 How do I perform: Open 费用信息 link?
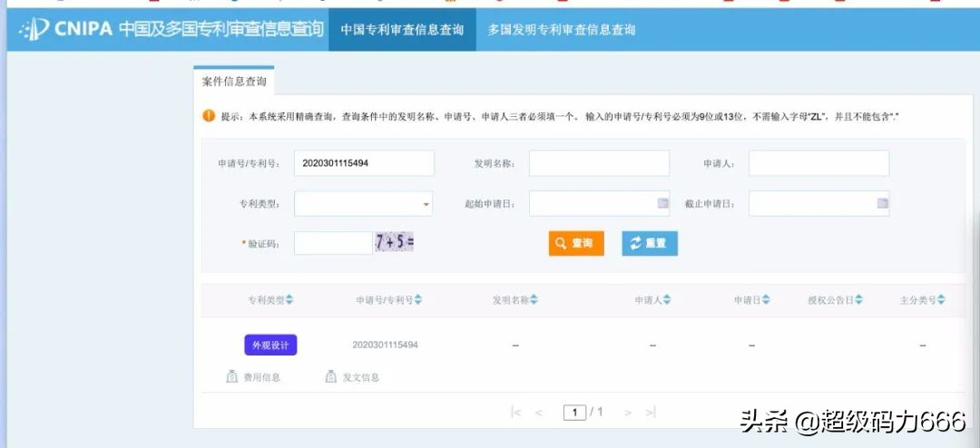coord(262,377)
